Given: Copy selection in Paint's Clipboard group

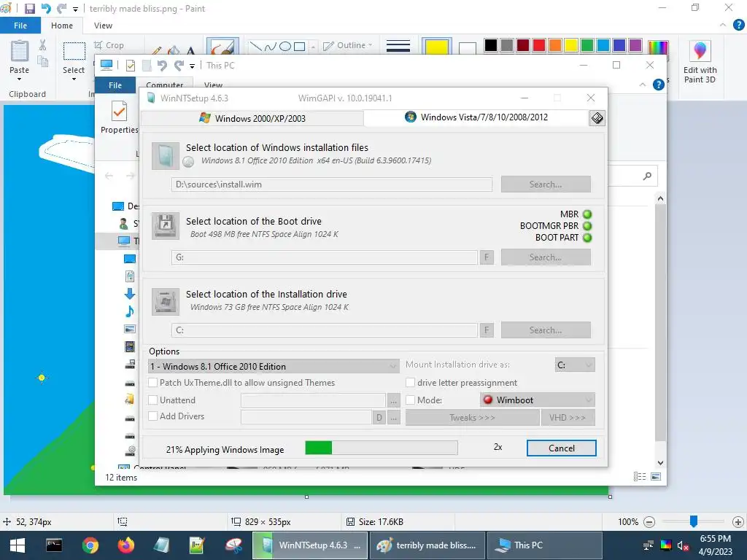Looking at the screenshot, I should [43, 61].
